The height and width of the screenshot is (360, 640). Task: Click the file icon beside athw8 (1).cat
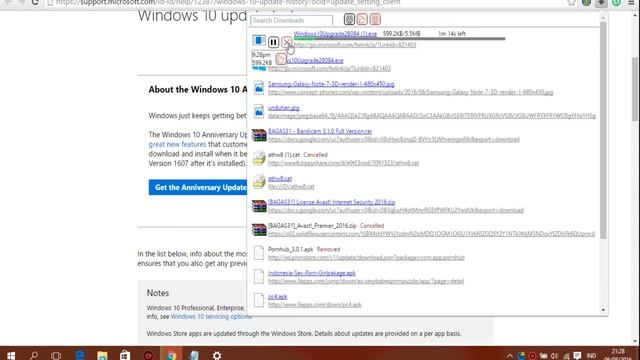tap(259, 158)
